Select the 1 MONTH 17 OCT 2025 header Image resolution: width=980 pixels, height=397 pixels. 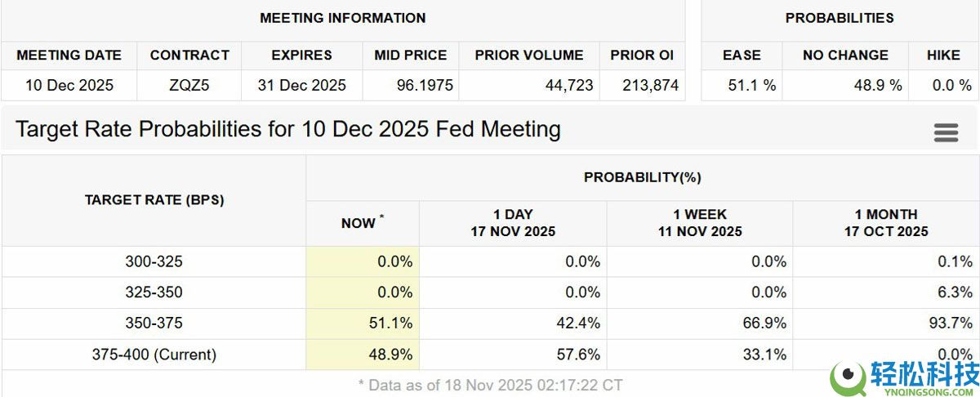(885, 223)
